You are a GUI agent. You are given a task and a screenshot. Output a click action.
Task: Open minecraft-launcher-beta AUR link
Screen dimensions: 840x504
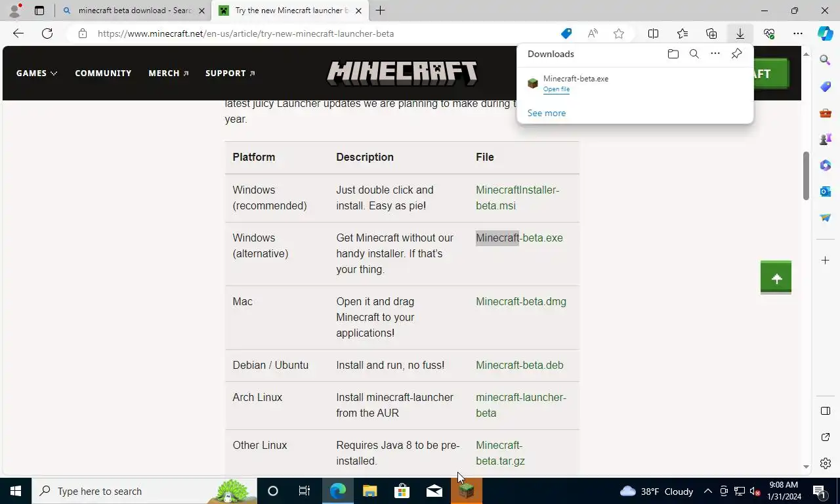tap(521, 405)
